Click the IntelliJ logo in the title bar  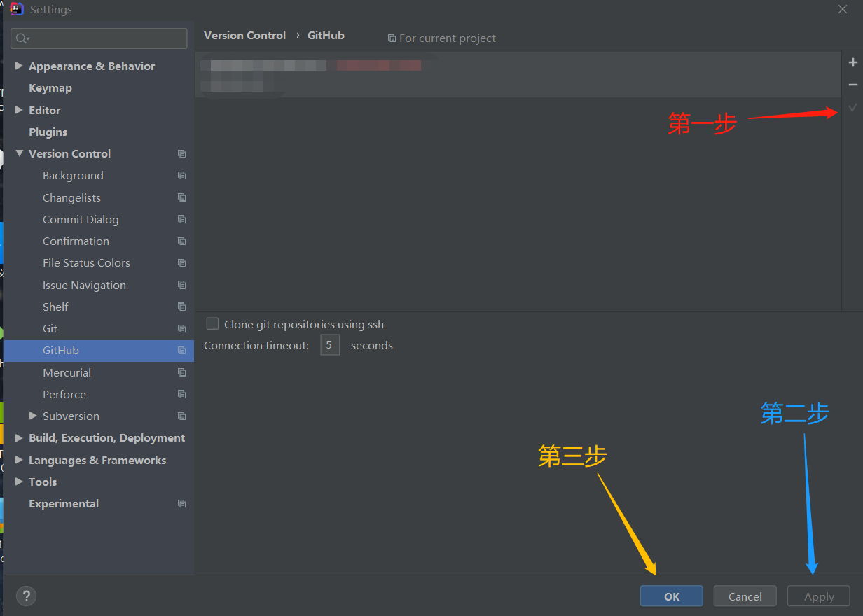17,9
